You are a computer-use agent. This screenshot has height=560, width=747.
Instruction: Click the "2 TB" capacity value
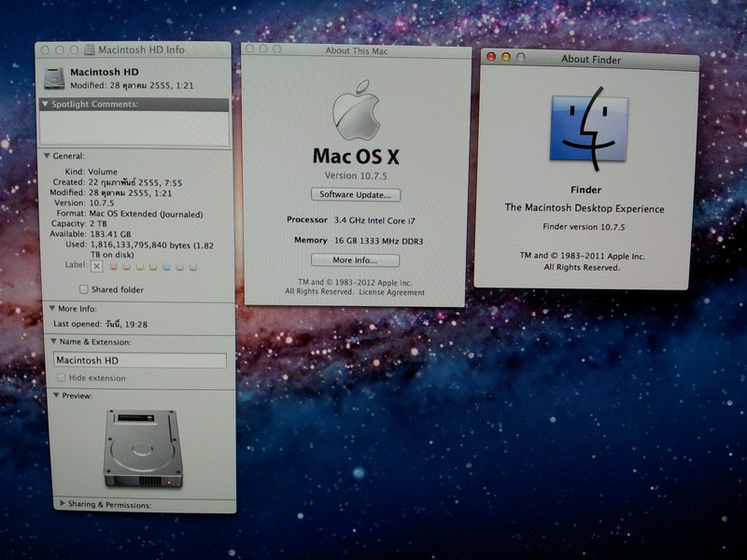(x=99, y=223)
